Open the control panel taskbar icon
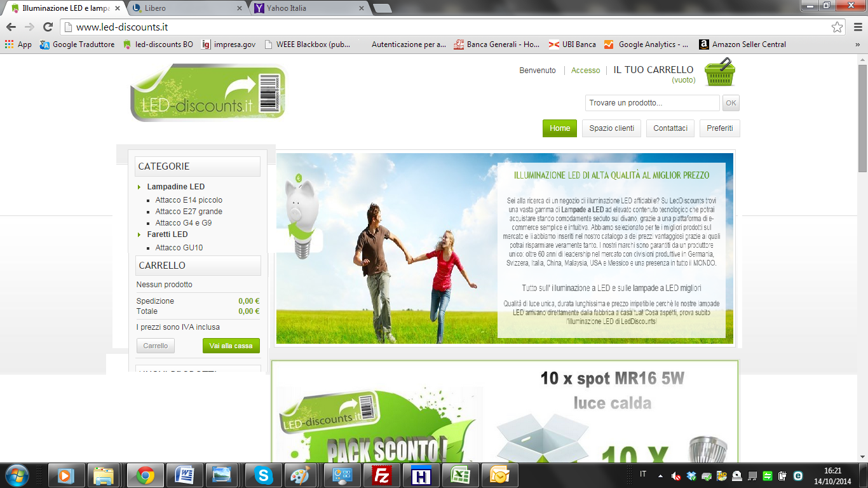 (342, 475)
